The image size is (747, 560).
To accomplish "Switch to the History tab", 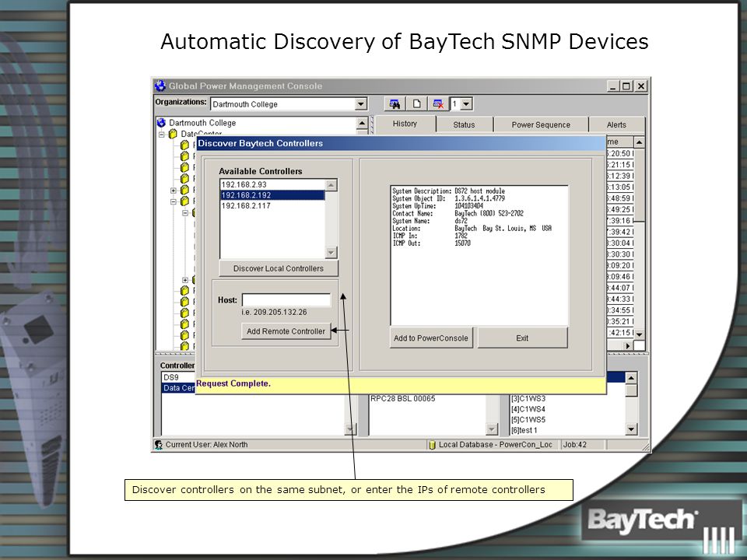I will pos(405,124).
